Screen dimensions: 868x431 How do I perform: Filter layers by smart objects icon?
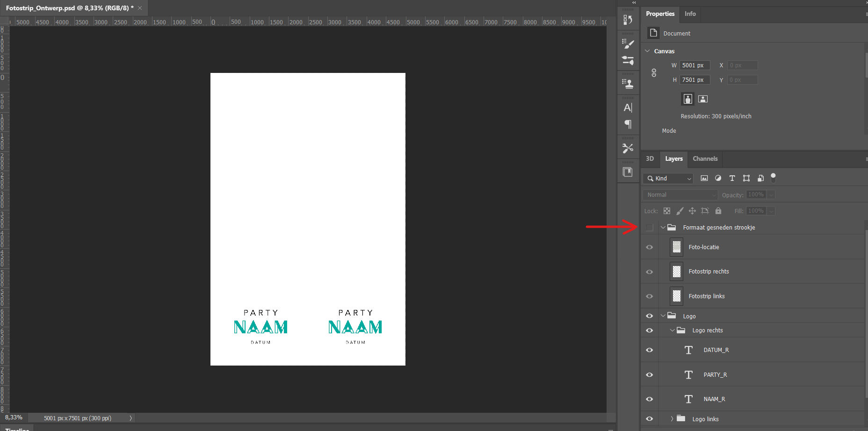(760, 178)
